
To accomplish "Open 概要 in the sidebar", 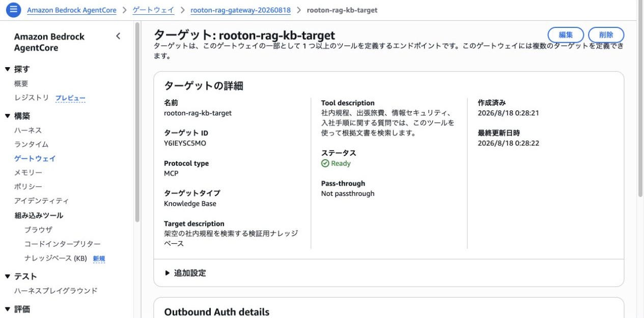I will tap(21, 83).
